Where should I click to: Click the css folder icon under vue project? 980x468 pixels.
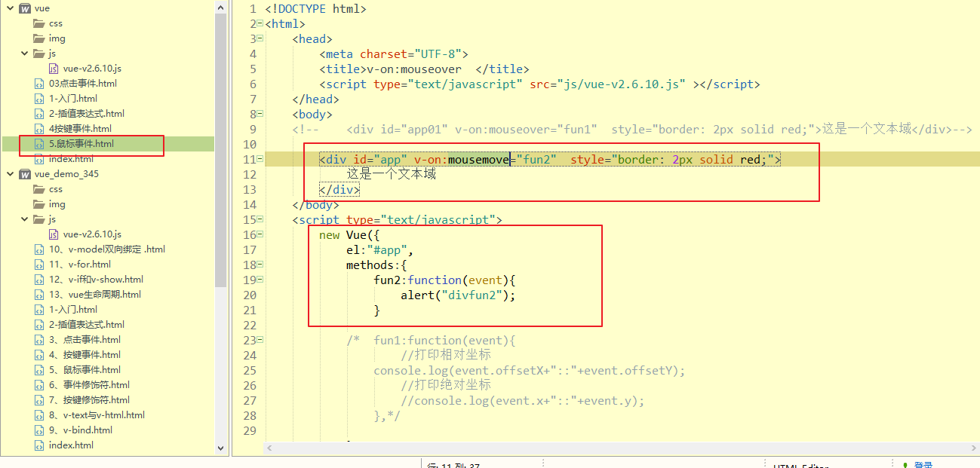point(39,23)
